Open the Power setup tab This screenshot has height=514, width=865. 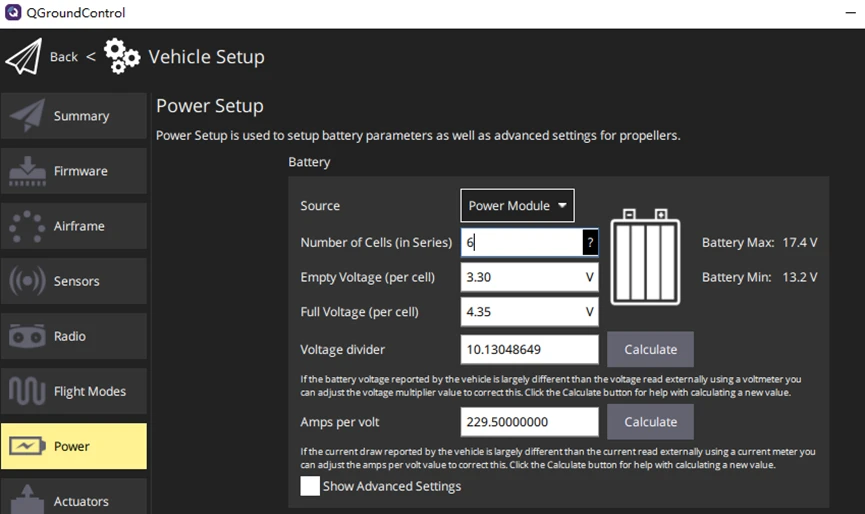click(x=74, y=446)
